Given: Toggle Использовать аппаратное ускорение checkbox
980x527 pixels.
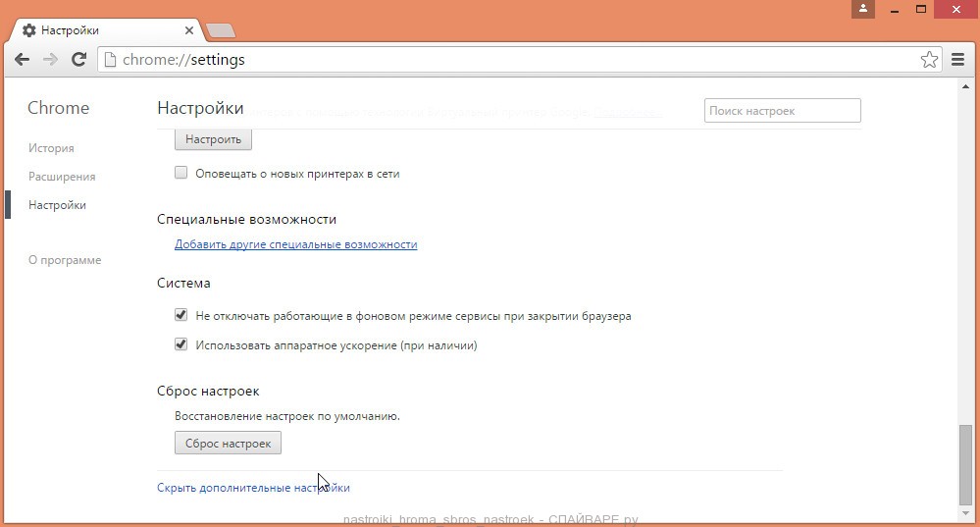Looking at the screenshot, I should [x=181, y=343].
